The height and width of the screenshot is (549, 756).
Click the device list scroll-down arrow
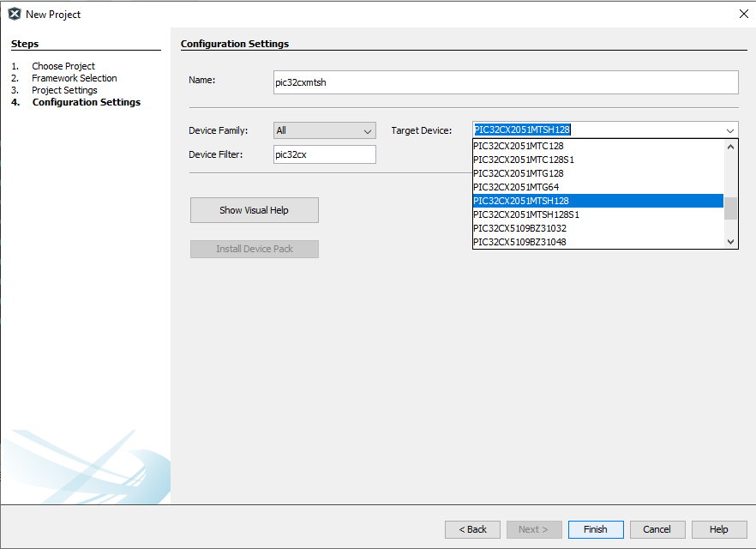pos(730,242)
